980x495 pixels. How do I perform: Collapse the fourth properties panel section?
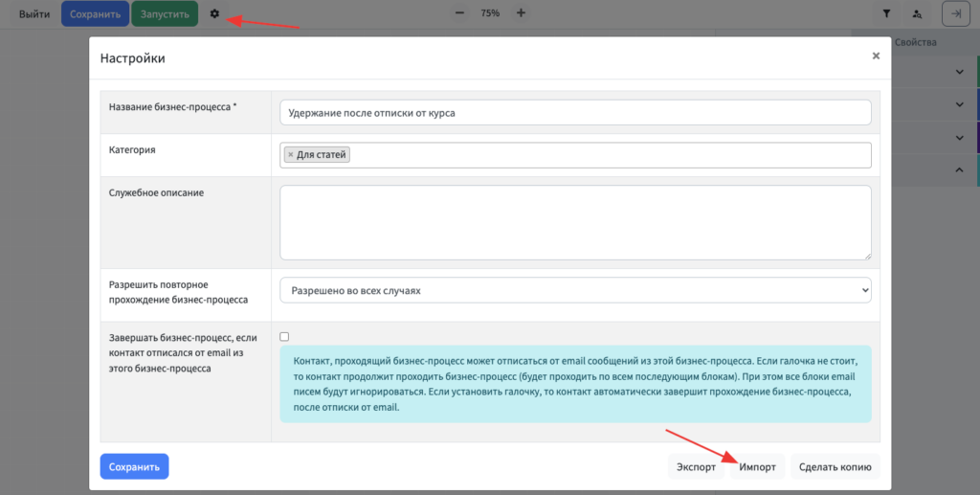[x=959, y=170]
